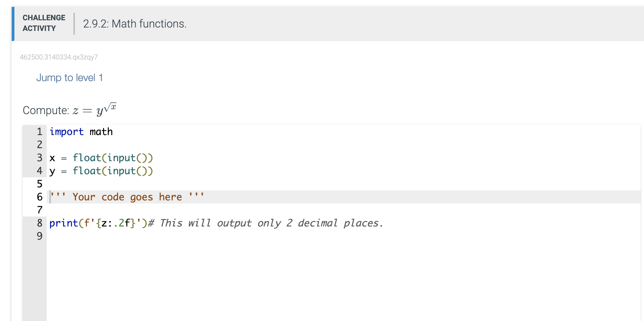This screenshot has width=644, height=321.
Task: Click the float(input()) call on line 3
Action: click(113, 158)
